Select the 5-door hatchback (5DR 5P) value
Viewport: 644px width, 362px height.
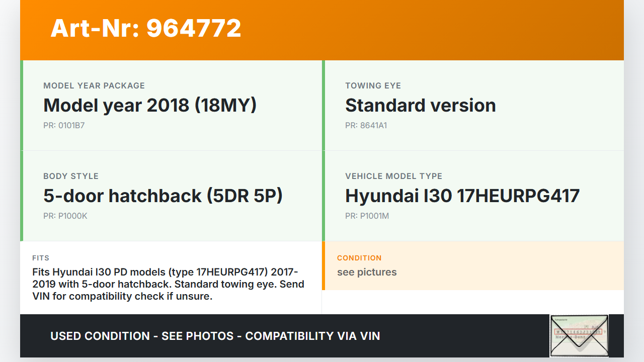(x=163, y=196)
